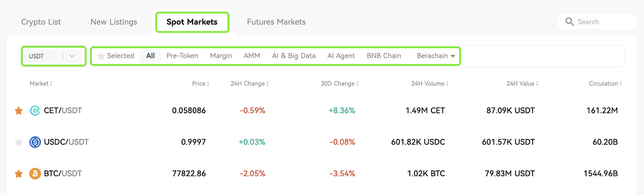Image resolution: width=644 pixels, height=195 pixels.
Task: Open the USDT quote currency dropdown
Action: tap(53, 56)
